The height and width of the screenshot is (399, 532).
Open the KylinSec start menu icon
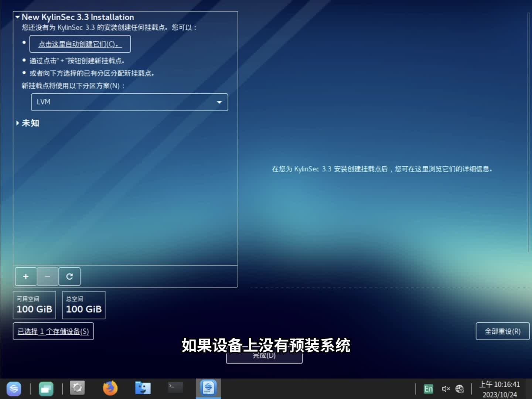(14, 388)
